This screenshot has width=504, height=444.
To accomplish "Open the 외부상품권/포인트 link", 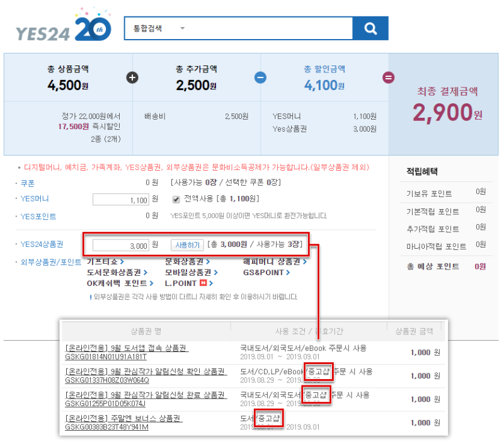I will [51, 262].
